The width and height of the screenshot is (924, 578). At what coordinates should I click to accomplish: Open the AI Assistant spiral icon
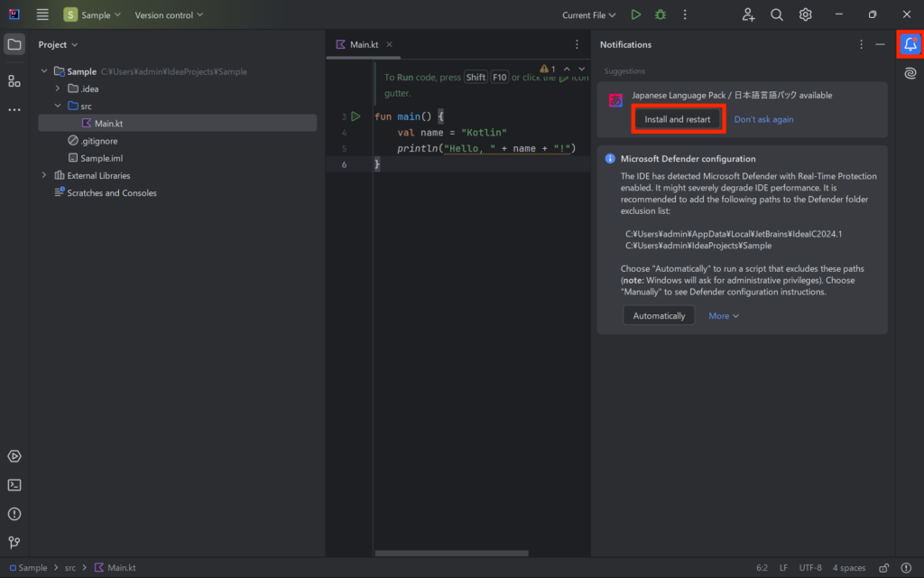tap(910, 74)
